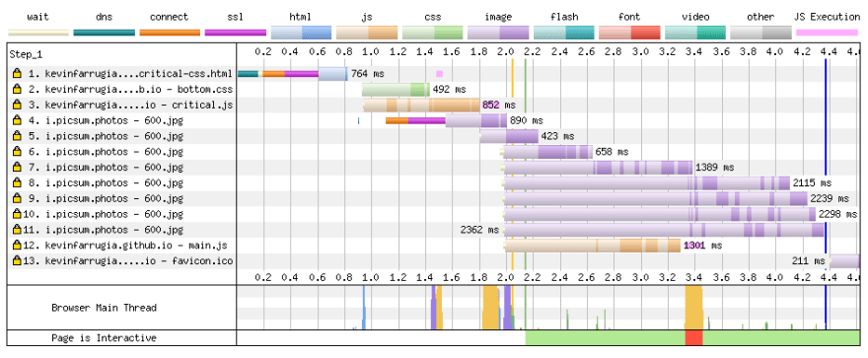
Task: Click the "Browser Main Thread" row label
Action: [105, 308]
